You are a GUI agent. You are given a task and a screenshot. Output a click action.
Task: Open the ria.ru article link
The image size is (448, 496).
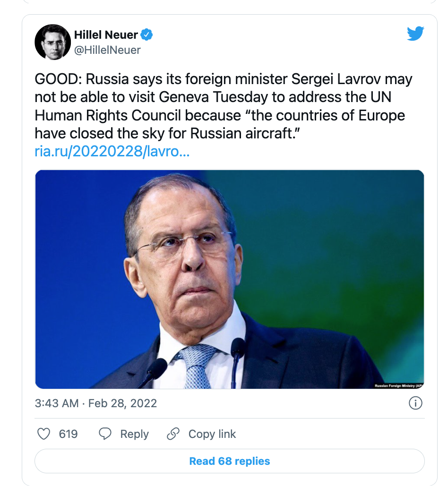112,151
